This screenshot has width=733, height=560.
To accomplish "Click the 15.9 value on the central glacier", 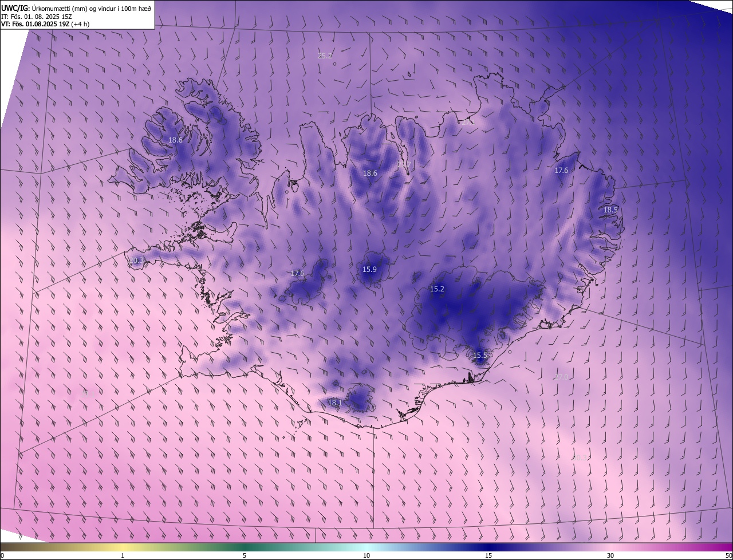I will pyautogui.click(x=369, y=269).
